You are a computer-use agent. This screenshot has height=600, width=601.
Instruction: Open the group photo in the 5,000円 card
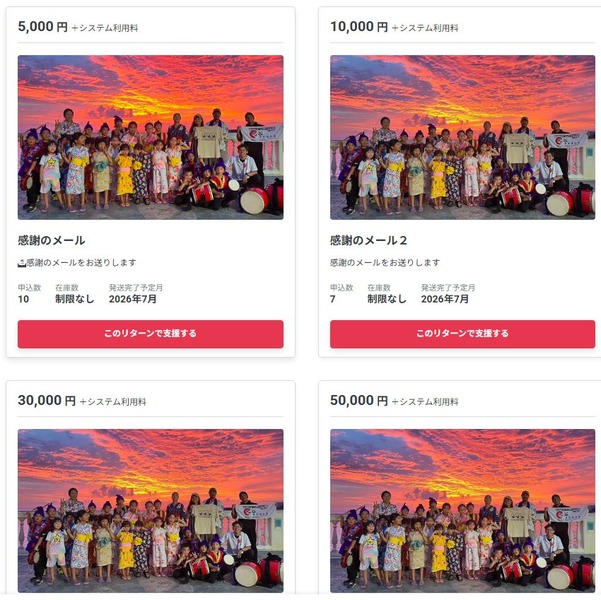tap(150, 137)
